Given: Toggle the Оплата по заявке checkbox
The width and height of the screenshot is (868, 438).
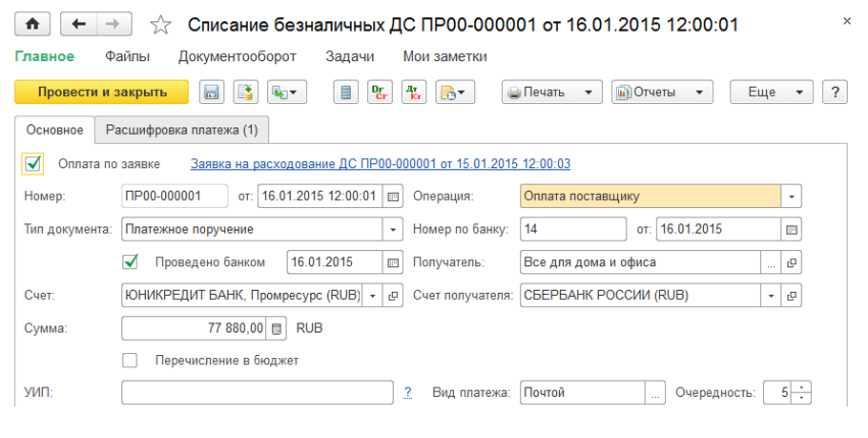Looking at the screenshot, I should 33,163.
